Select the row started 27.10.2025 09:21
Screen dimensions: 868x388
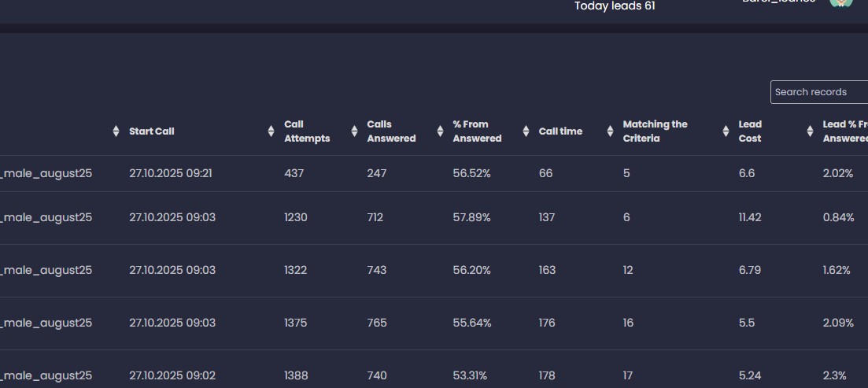click(x=171, y=173)
